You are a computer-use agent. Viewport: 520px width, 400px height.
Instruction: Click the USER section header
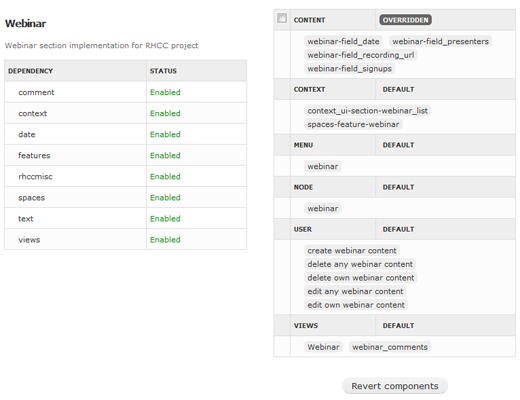[x=303, y=229]
